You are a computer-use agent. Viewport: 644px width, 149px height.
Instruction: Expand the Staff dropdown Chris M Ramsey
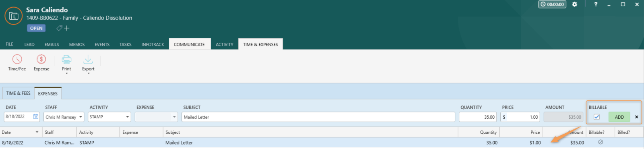point(64,117)
